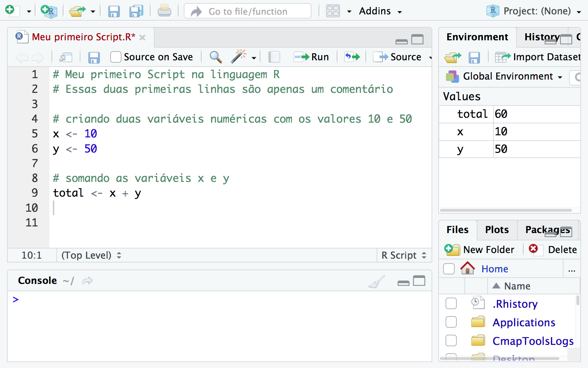Create a New Folder in Files pane
Viewport: 588px width, 368px height.
tap(479, 250)
